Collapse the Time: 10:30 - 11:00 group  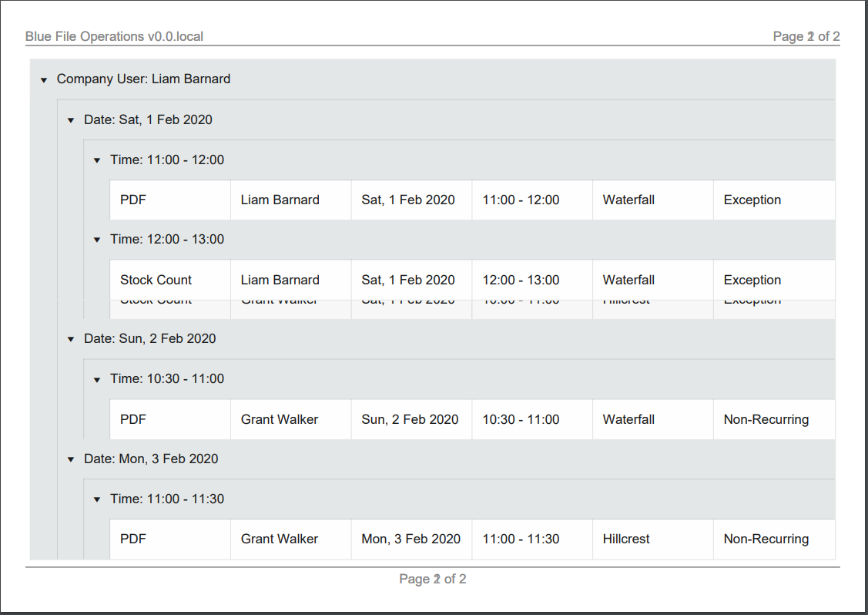click(x=97, y=379)
